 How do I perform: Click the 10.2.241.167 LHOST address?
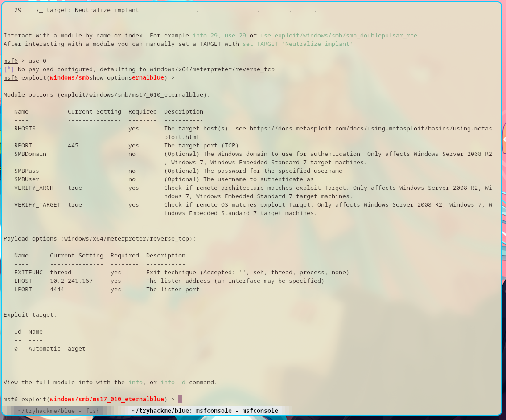71,281
